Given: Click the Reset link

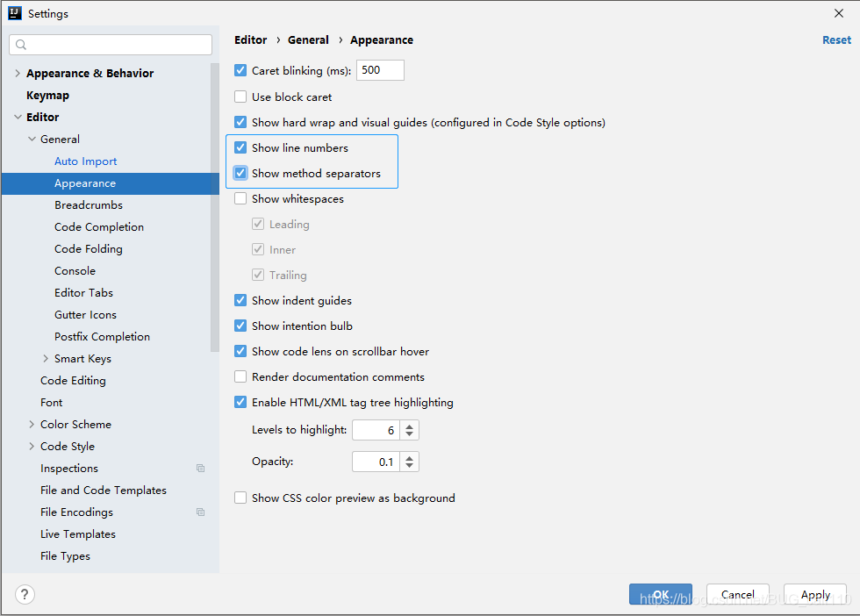Looking at the screenshot, I should [836, 39].
